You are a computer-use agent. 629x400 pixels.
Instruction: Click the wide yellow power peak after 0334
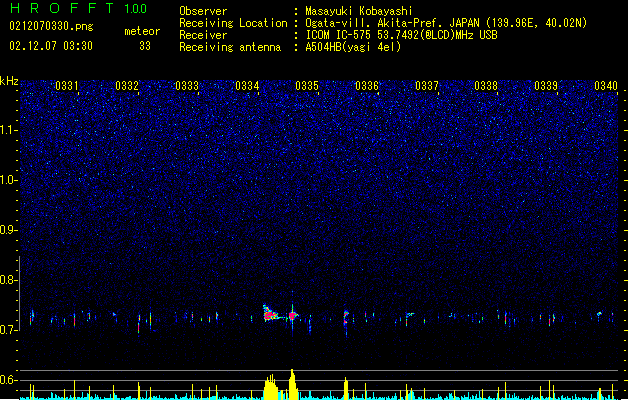coord(271,387)
